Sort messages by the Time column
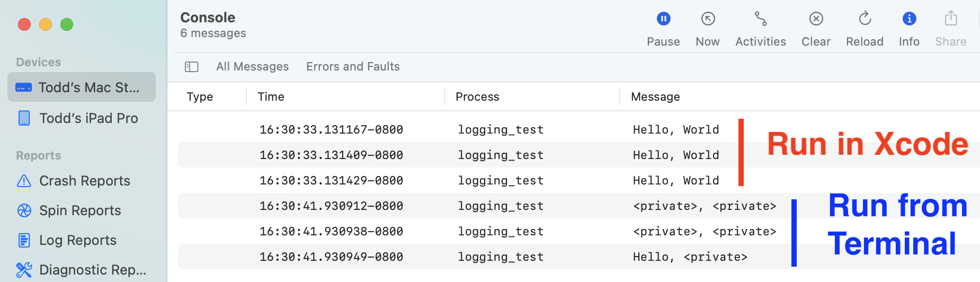The height and width of the screenshot is (282, 980). 271,97
